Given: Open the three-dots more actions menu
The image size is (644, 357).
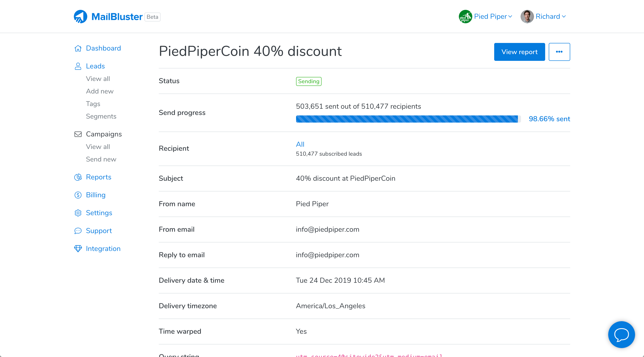Looking at the screenshot, I should pyautogui.click(x=559, y=52).
